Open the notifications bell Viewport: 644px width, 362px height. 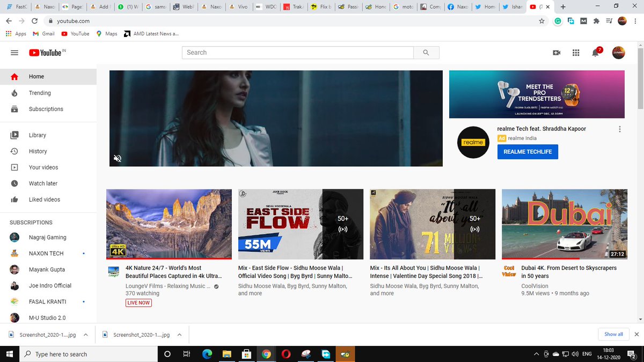(596, 52)
